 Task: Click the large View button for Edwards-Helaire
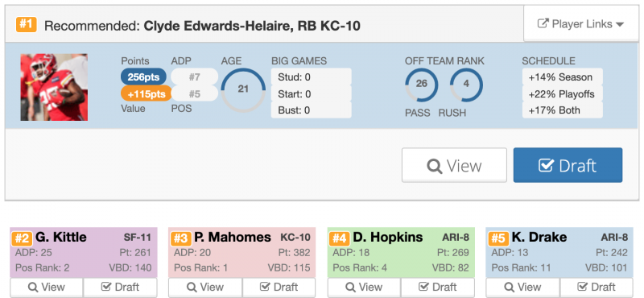pyautogui.click(x=454, y=165)
